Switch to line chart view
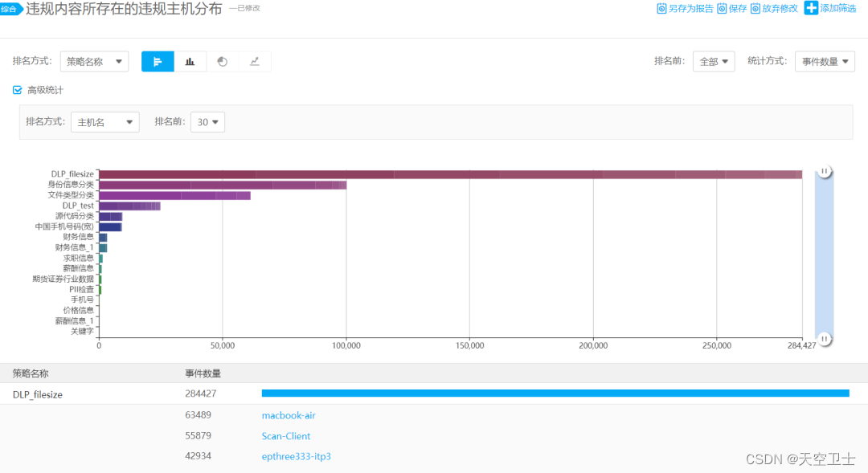The width and height of the screenshot is (868, 473). coord(254,61)
